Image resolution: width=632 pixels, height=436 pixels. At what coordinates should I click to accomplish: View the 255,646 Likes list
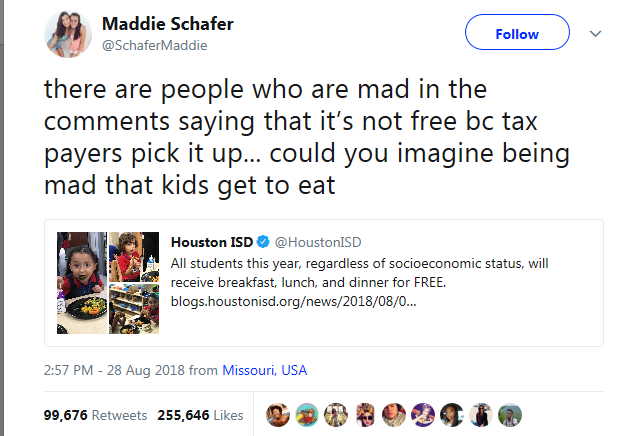tap(200, 415)
